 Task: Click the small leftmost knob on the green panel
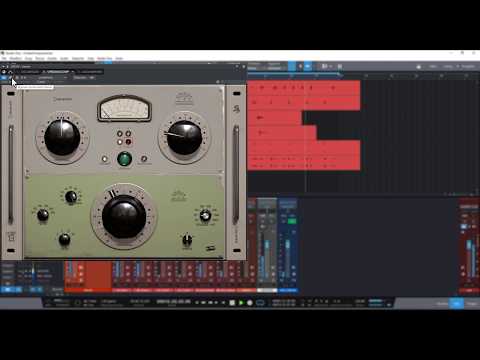coord(43,215)
